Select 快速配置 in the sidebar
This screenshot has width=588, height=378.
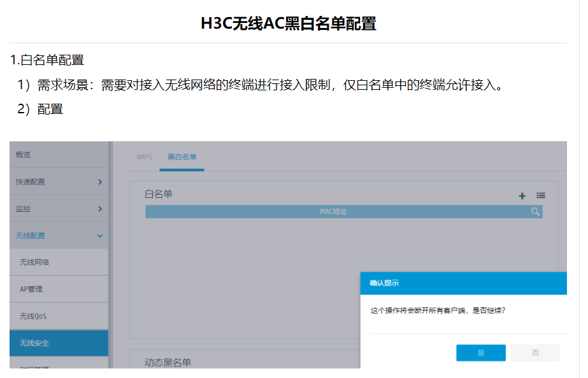coord(59,182)
